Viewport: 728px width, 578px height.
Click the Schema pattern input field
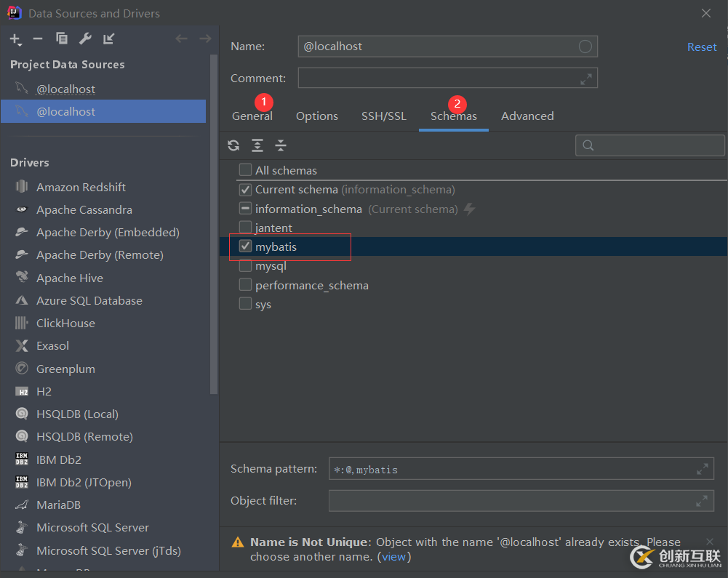pos(521,469)
